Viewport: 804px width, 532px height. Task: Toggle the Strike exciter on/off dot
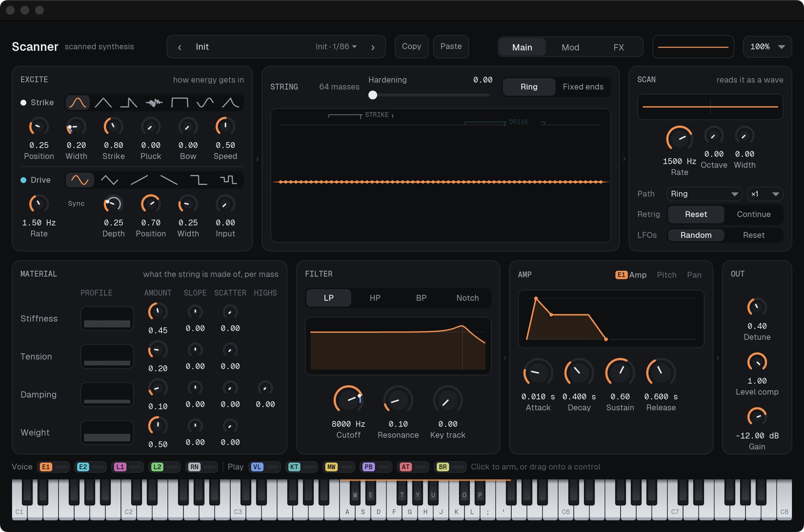point(23,103)
